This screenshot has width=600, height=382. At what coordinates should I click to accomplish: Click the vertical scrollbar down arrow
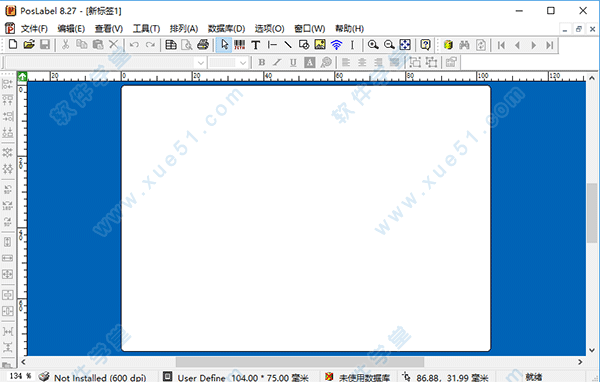click(592, 350)
